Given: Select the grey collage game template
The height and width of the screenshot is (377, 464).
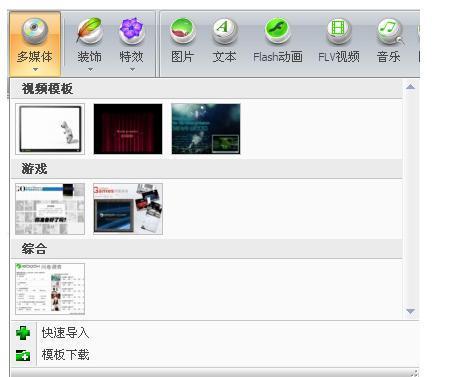Looking at the screenshot, I should 50,209.
